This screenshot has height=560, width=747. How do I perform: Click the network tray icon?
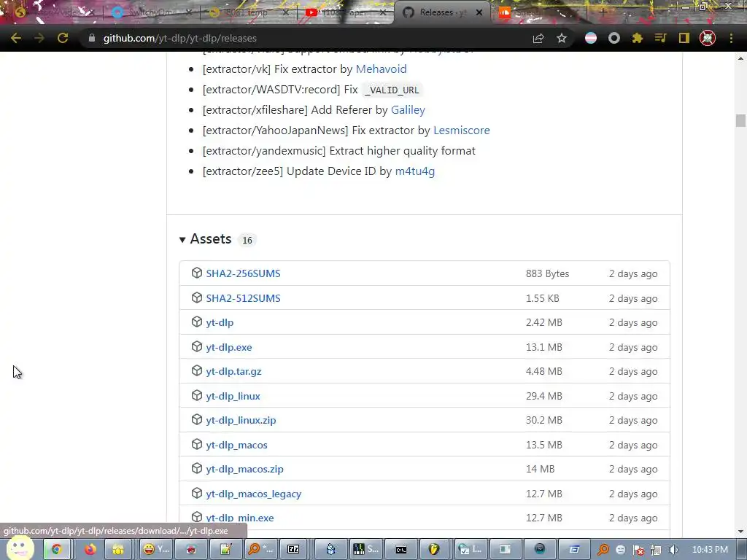[656, 550]
